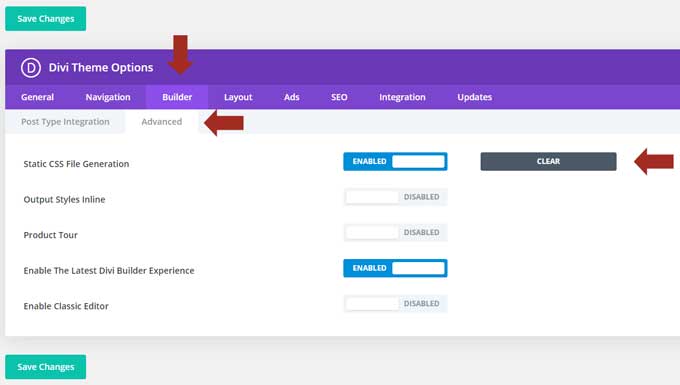Screen dimensions: 680x385
Task: Open Post Type Integration sub-tab
Action: point(65,122)
